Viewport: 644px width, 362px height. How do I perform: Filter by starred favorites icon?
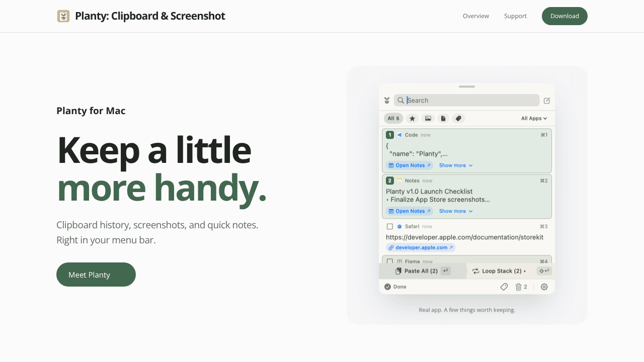pos(412,119)
